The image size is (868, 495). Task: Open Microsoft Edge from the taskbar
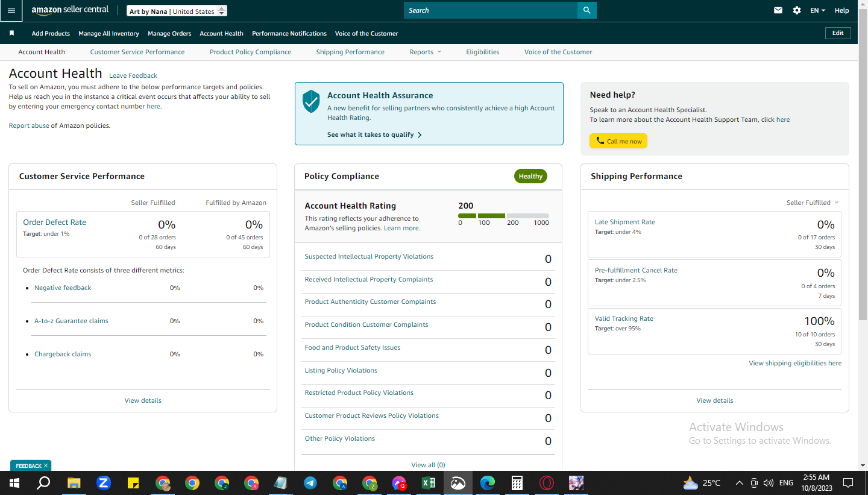[x=488, y=483]
